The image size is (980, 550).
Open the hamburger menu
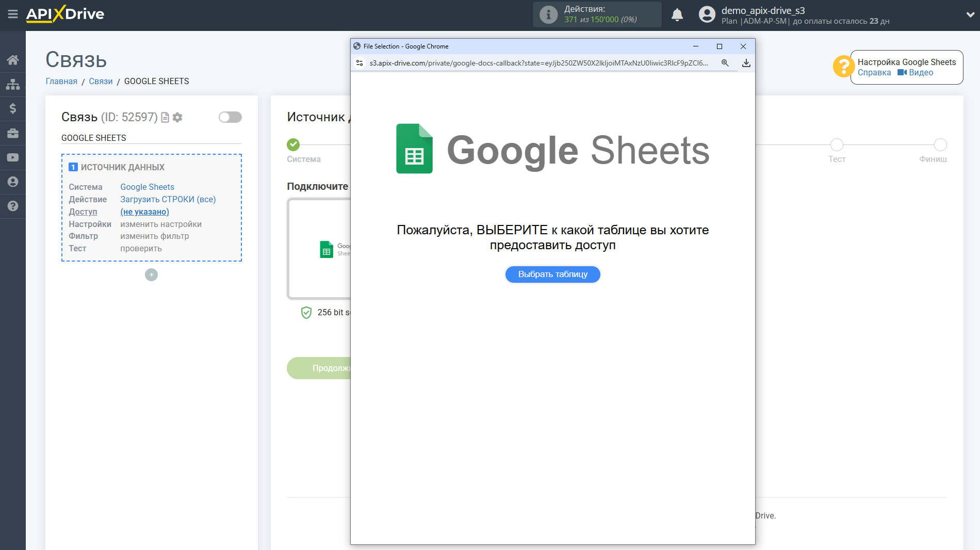coord(13,14)
